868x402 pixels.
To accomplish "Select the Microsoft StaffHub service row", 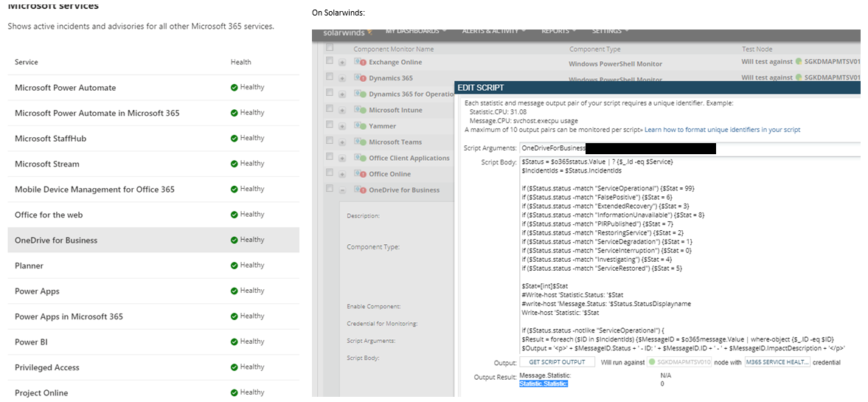I will [153, 139].
